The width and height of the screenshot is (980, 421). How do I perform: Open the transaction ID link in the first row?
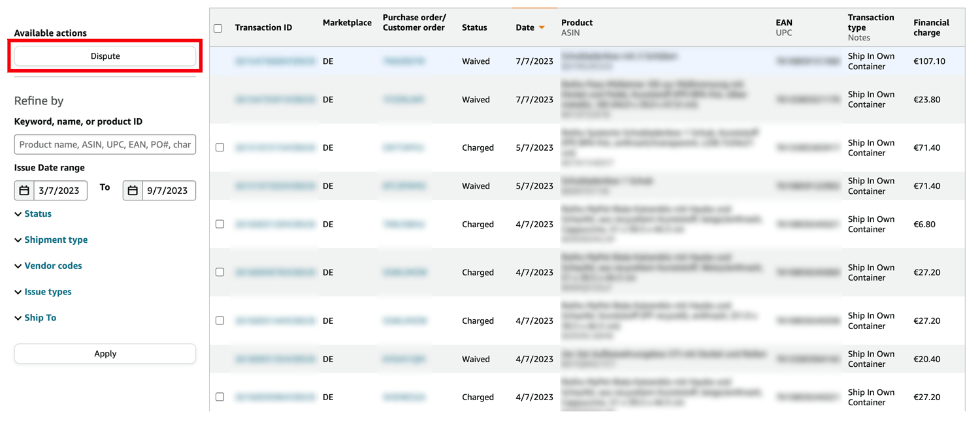coord(274,61)
